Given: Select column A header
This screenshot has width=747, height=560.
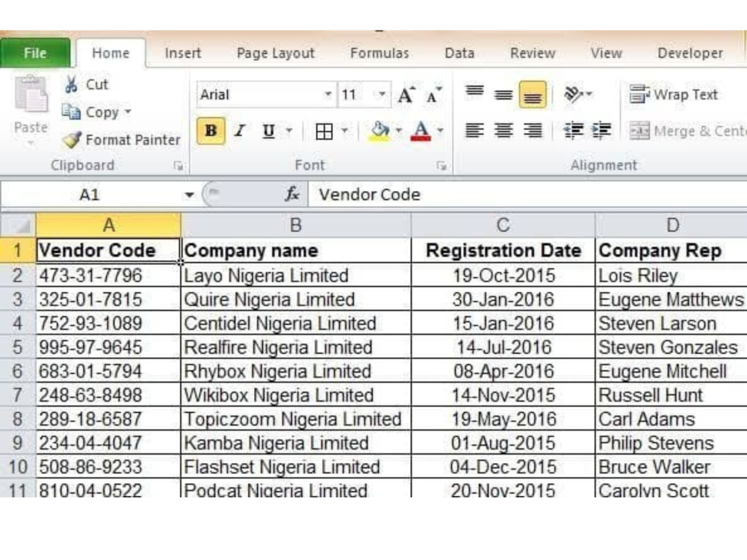Looking at the screenshot, I should 108,225.
